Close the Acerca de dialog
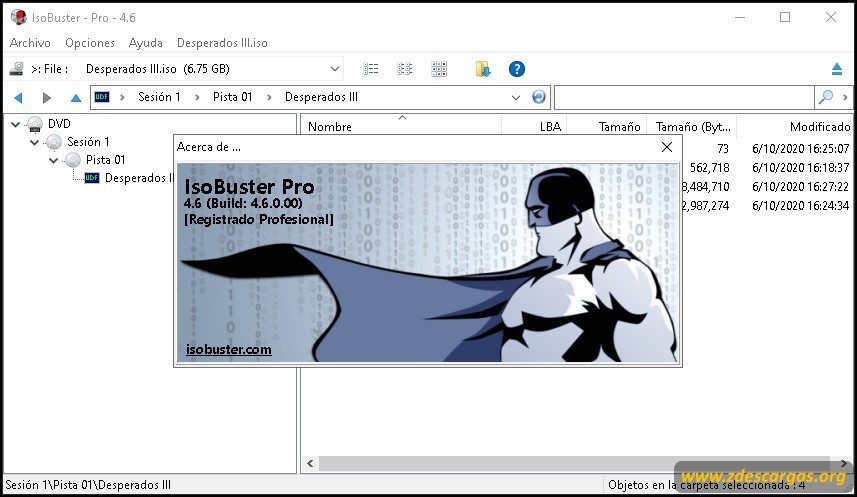 coord(667,147)
